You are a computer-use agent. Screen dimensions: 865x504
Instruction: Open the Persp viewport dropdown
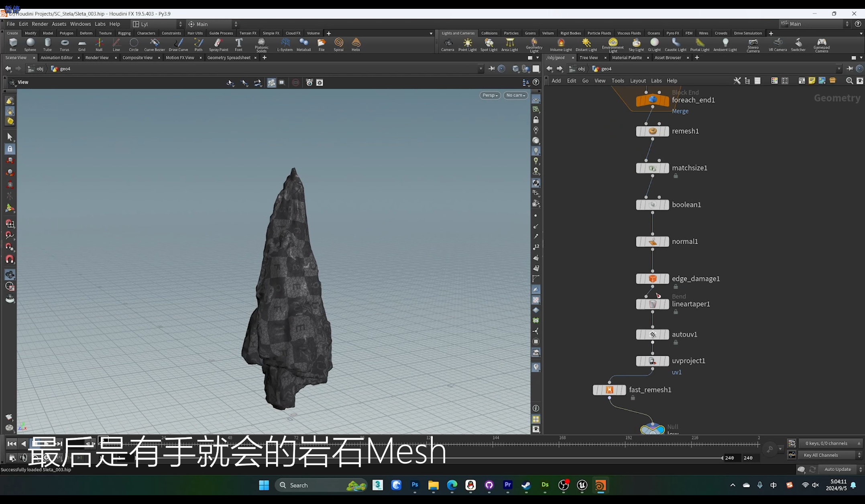[x=490, y=95]
